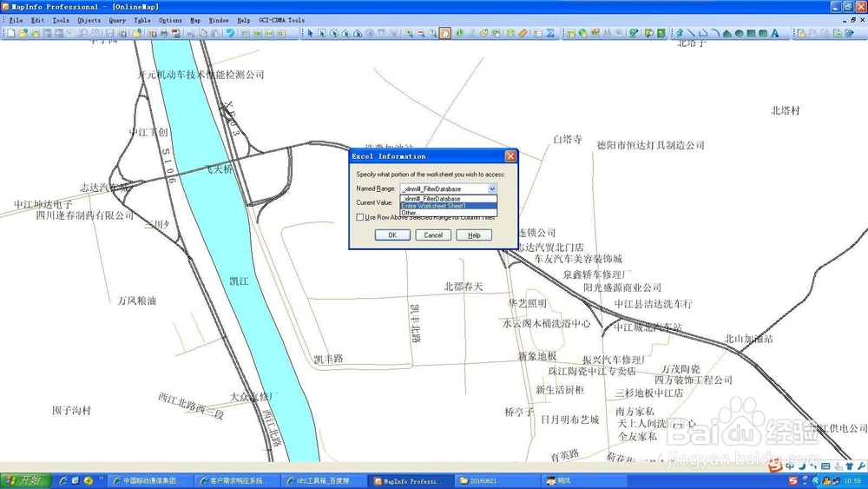Open the File menu
868x489 pixels.
pos(16,20)
